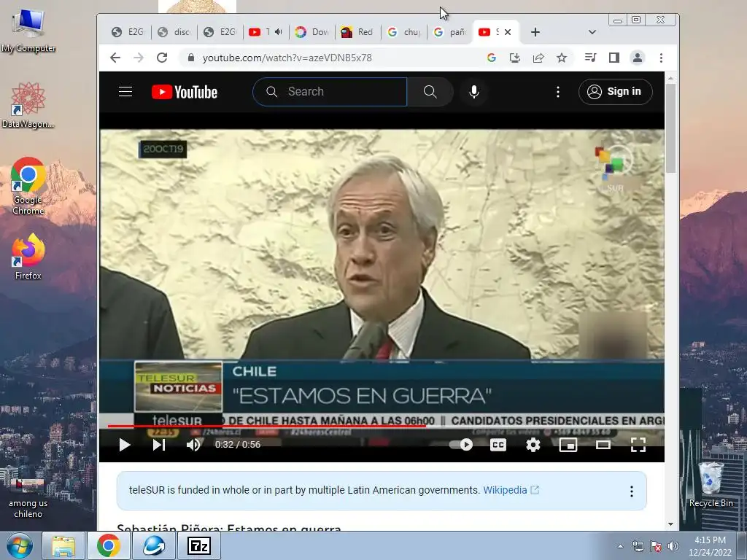Open the Windows Start menu
Screen dimensions: 747x560
19,546
